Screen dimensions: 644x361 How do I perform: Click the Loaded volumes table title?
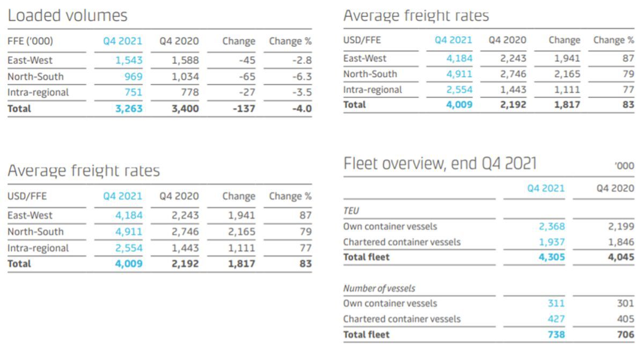(68, 16)
